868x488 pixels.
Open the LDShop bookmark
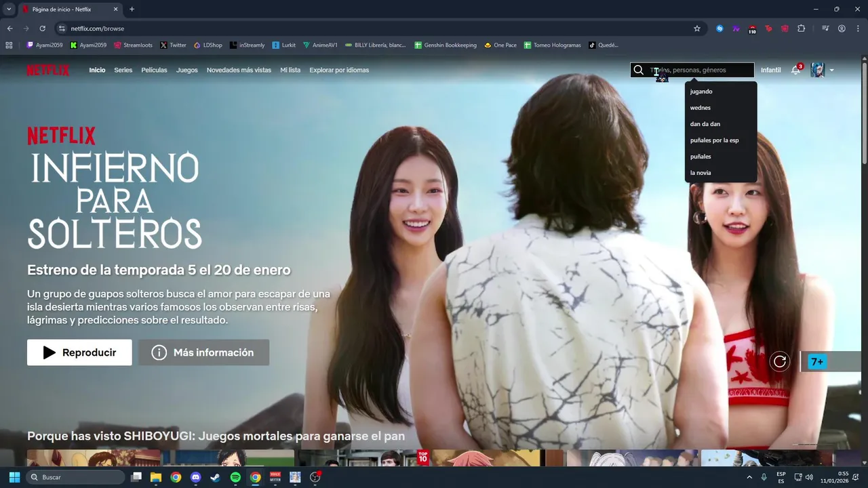(208, 45)
